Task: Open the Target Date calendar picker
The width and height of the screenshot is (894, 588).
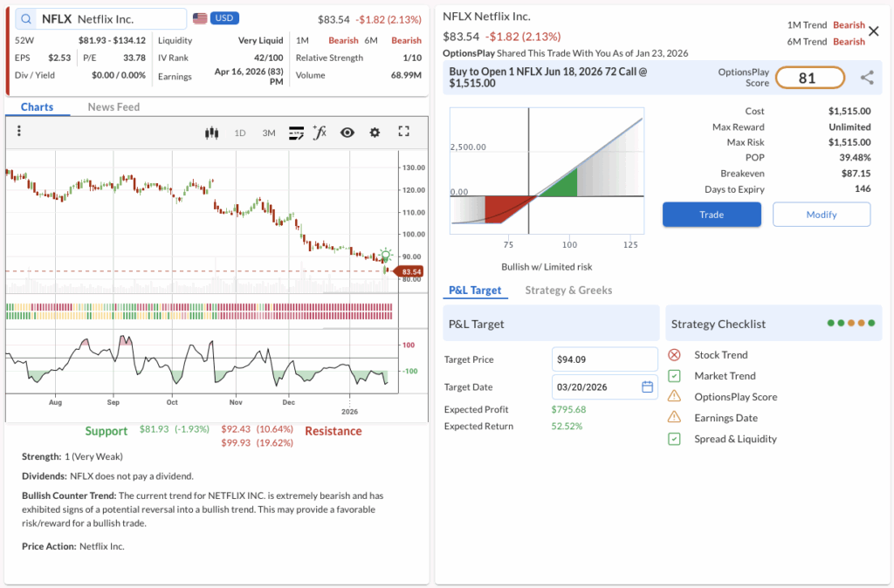Action: 647,386
